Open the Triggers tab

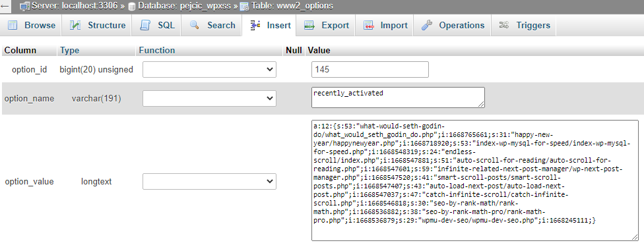(x=524, y=26)
